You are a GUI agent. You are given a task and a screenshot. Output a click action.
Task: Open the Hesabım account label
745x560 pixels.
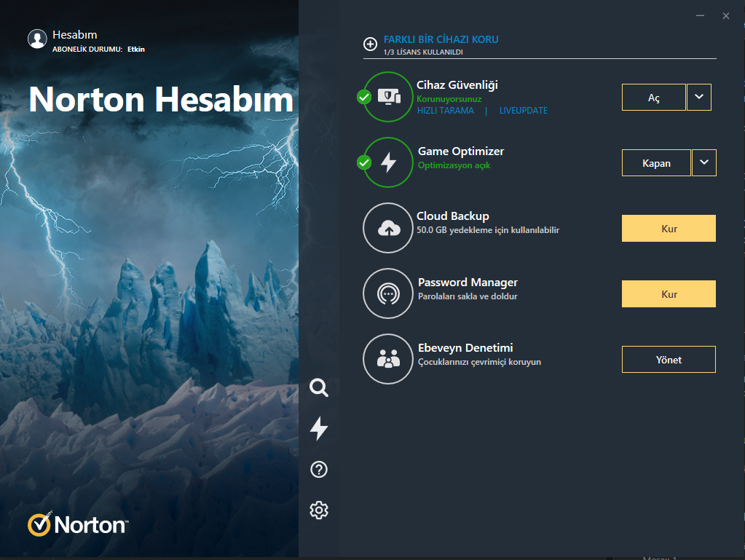(x=74, y=35)
